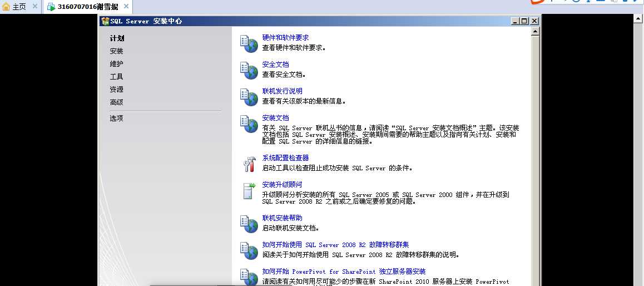The height and width of the screenshot is (286, 644).
Task: Close the SQL Server 安装中心 window
Action: 534,21
